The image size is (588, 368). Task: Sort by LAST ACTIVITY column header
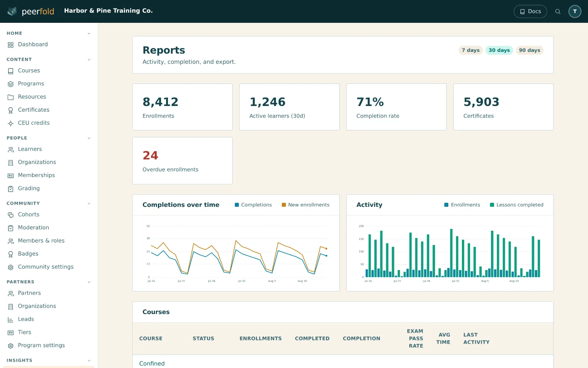pos(476,339)
